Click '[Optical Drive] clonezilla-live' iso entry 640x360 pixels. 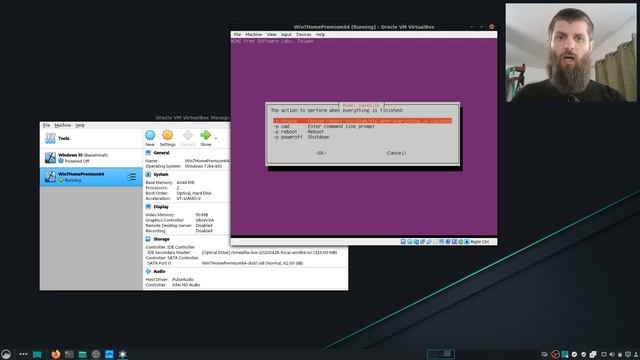tap(269, 253)
